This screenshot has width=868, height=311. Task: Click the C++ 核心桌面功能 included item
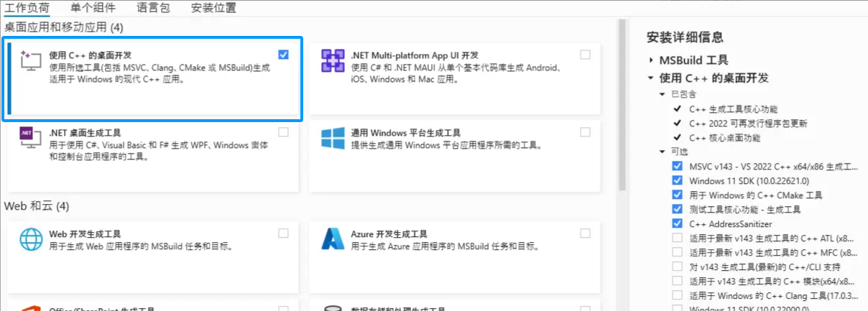(724, 138)
